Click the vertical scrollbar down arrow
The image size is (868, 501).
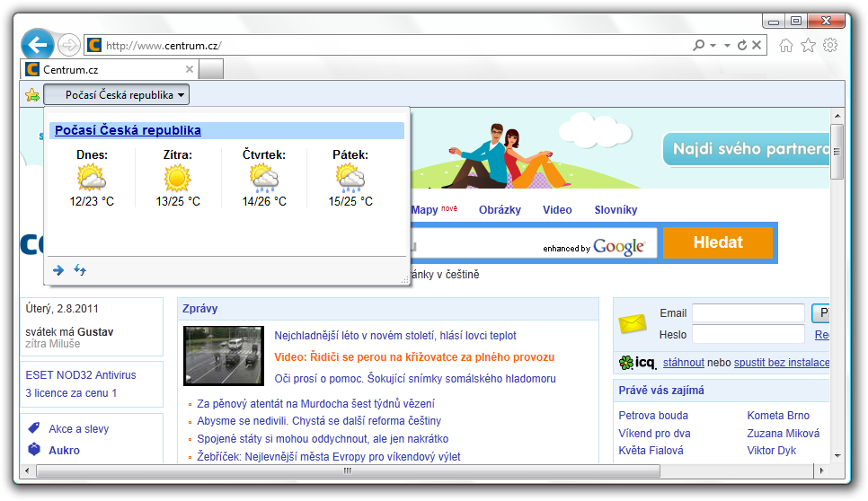[x=837, y=455]
